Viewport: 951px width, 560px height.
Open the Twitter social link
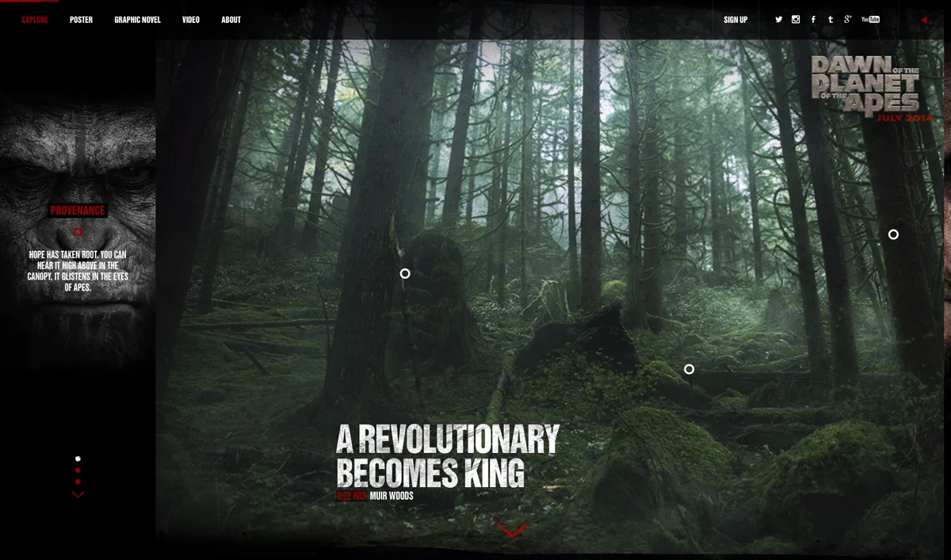pos(779,20)
